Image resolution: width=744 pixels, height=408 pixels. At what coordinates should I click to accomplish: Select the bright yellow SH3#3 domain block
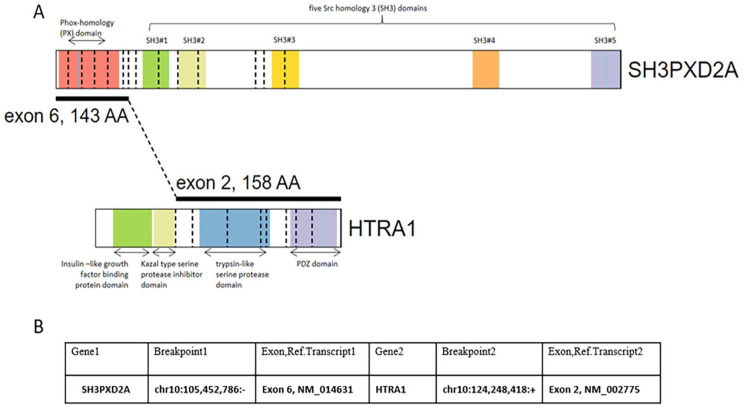click(x=285, y=70)
